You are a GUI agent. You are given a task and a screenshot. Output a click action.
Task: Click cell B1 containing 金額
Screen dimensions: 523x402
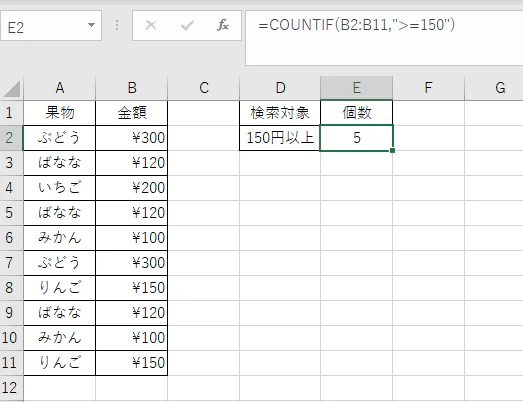tap(132, 113)
